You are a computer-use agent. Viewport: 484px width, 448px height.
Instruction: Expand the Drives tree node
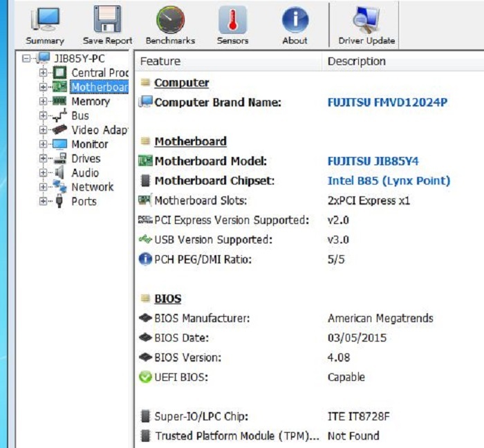pos(43,158)
